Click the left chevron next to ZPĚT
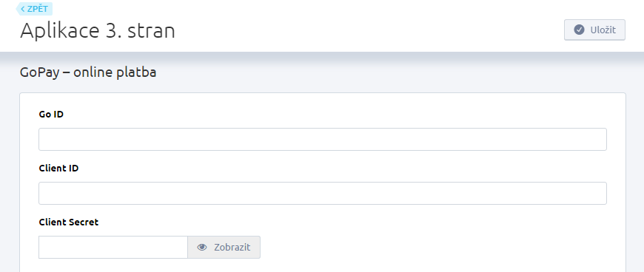Screen dimensions: 644x272 point(23,9)
